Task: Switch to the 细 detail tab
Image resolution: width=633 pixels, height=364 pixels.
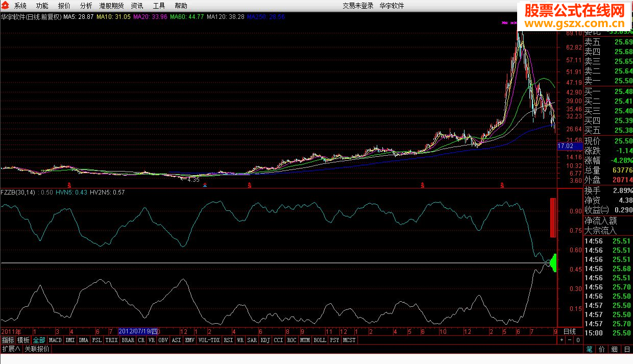Action: coord(615,350)
